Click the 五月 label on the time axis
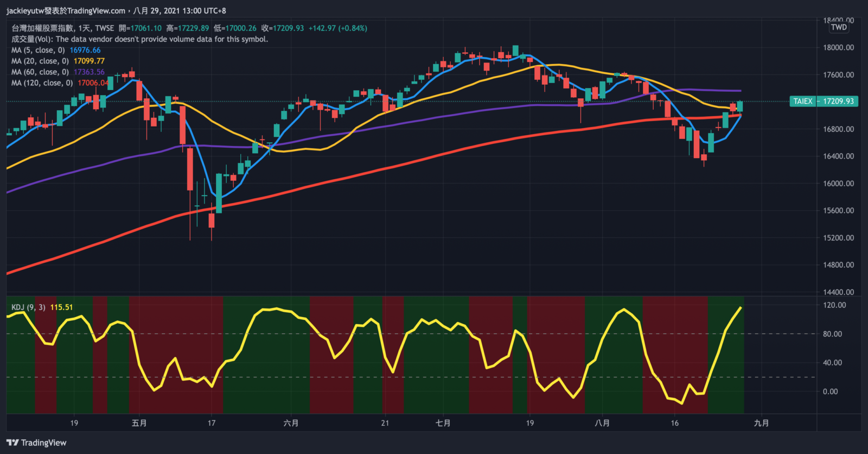 [139, 423]
